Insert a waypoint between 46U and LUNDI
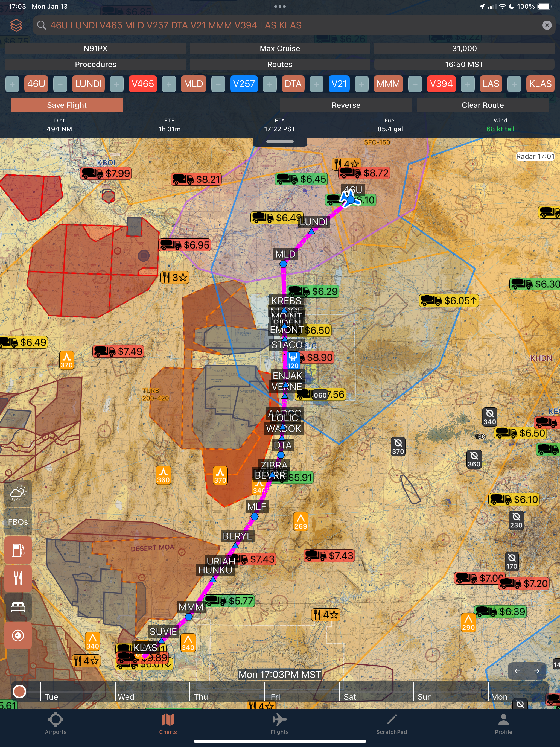This screenshot has height=747, width=560. pos(60,84)
